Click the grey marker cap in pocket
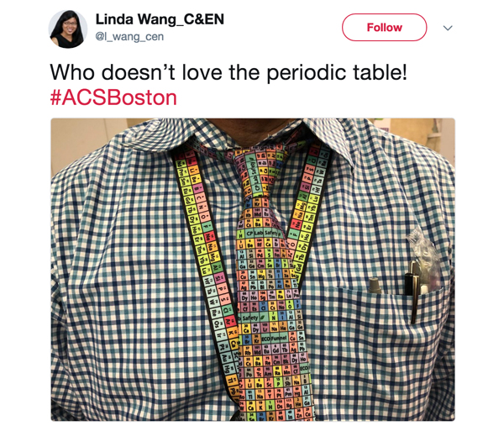 coord(374,285)
